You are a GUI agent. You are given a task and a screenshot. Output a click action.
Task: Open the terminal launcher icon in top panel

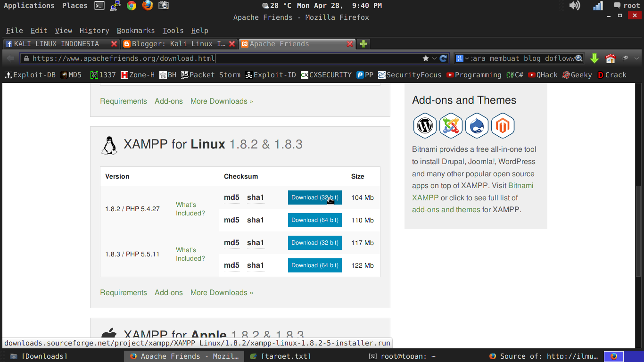pyautogui.click(x=99, y=6)
